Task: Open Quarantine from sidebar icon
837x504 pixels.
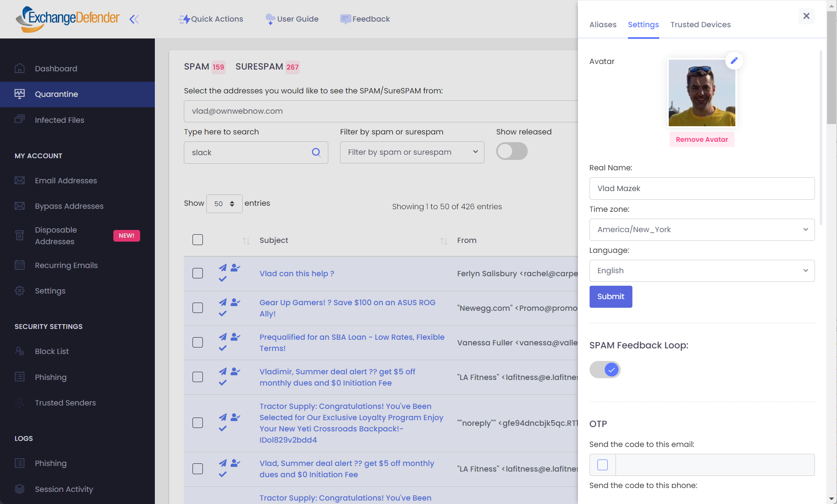Action: click(19, 94)
